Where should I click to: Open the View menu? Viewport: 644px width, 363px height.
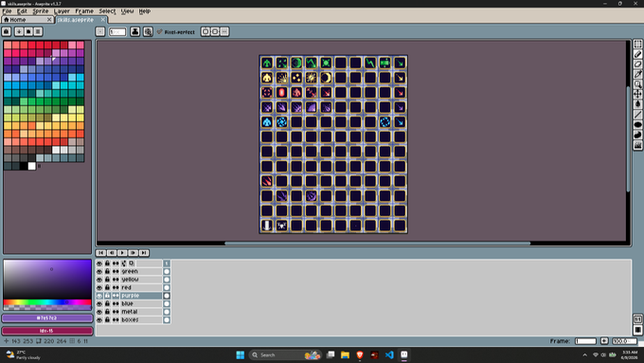pos(127,11)
